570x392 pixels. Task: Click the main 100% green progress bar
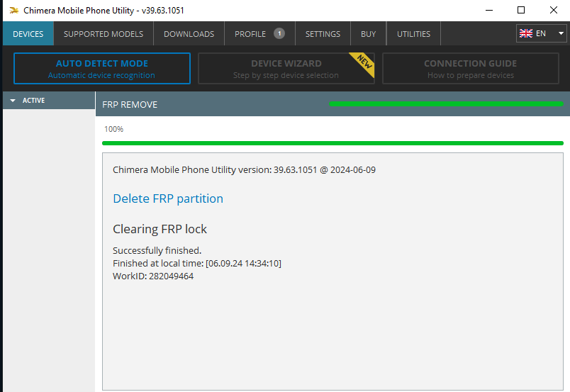[x=332, y=143]
